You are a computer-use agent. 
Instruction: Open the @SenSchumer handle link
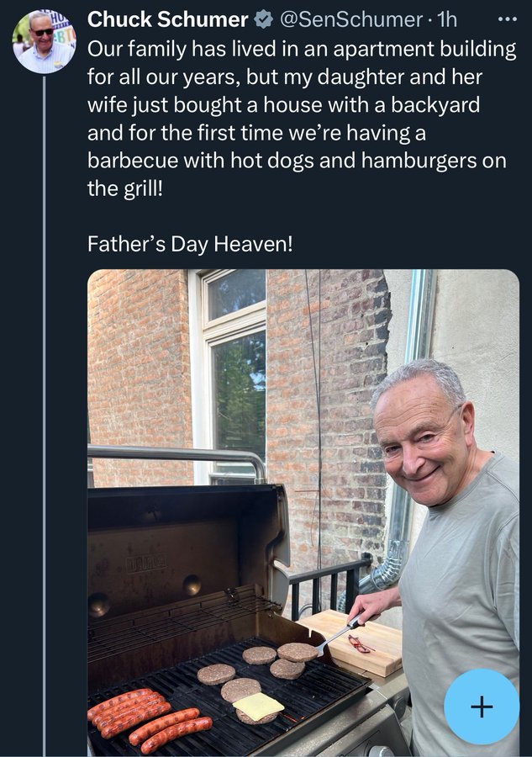(351, 20)
